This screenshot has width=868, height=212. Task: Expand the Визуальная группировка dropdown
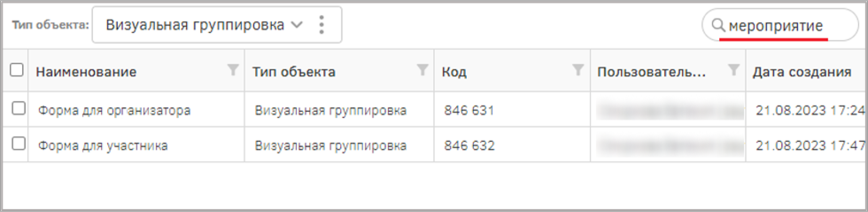tap(204, 25)
